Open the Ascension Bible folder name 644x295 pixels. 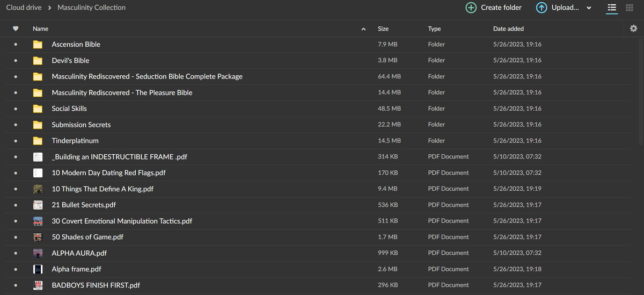coord(76,45)
